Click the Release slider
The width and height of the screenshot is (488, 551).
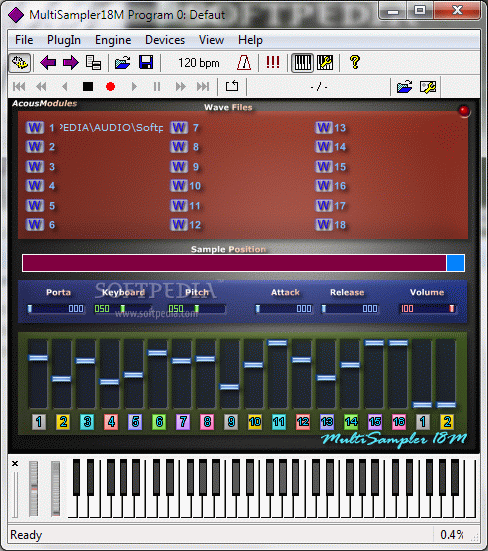coord(350,309)
